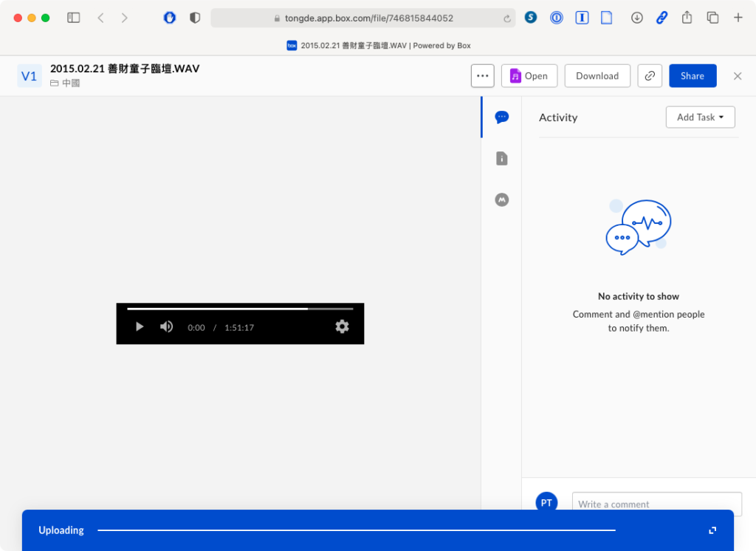
Task: Show file details info panel
Action: coord(502,158)
